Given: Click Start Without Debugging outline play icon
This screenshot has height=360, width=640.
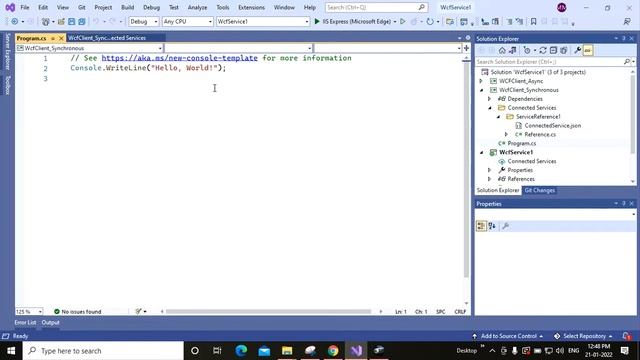Looking at the screenshot, I should [x=402, y=21].
